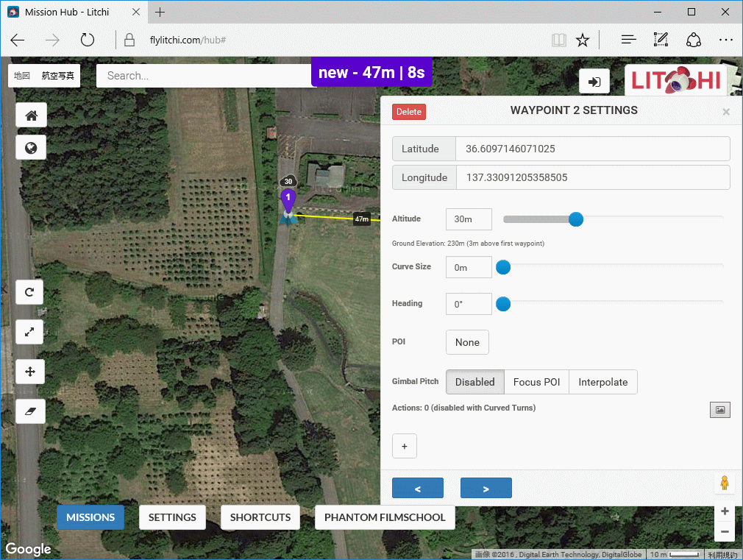Open the photo action image icon
Viewport: 743px width, 560px height.
(719, 410)
